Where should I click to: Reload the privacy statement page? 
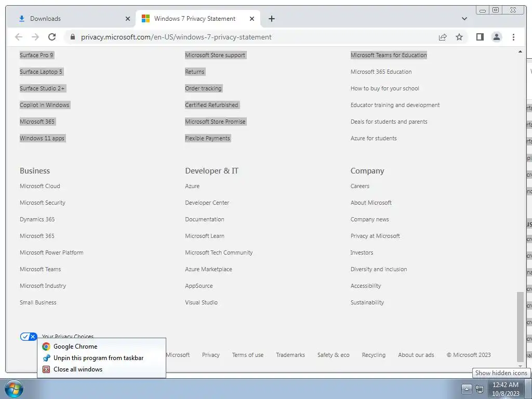click(x=52, y=37)
